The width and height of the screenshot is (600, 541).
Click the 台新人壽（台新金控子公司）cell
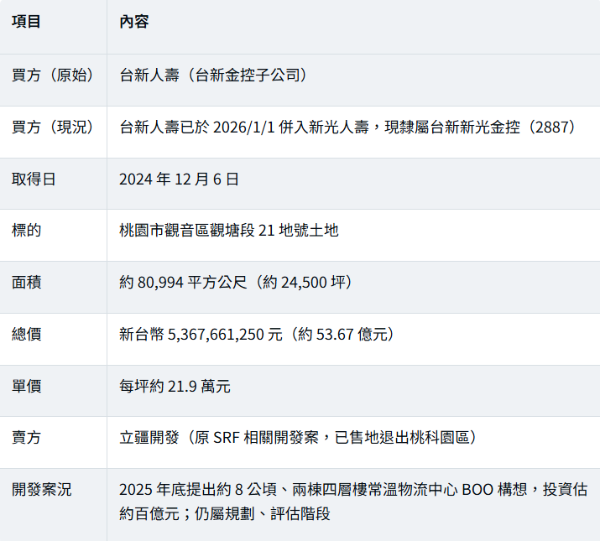click(214, 75)
